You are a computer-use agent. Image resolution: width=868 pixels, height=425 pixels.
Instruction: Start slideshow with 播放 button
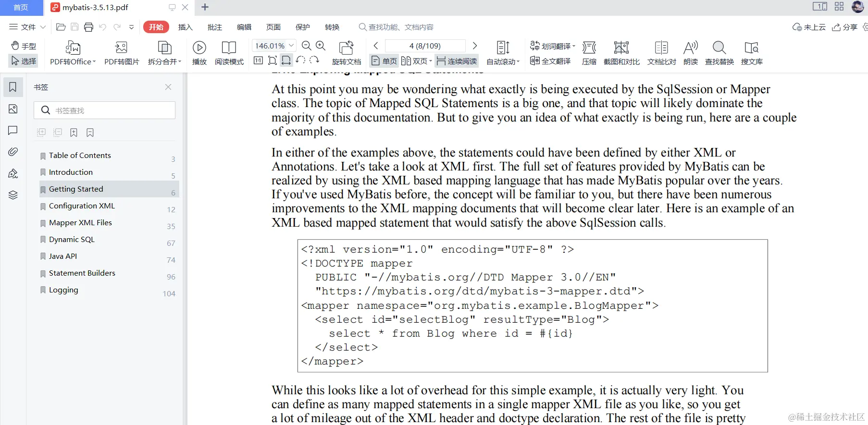[x=199, y=53]
